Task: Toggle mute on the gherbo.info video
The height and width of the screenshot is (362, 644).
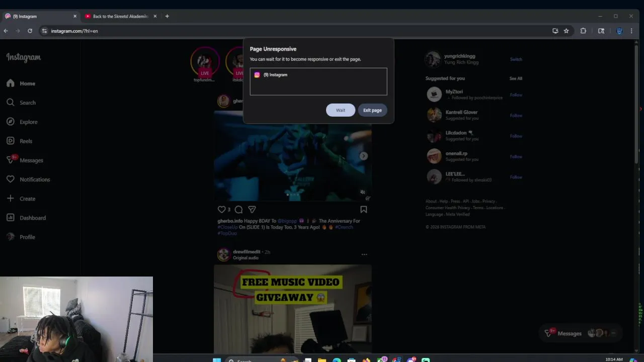Action: [x=363, y=192]
